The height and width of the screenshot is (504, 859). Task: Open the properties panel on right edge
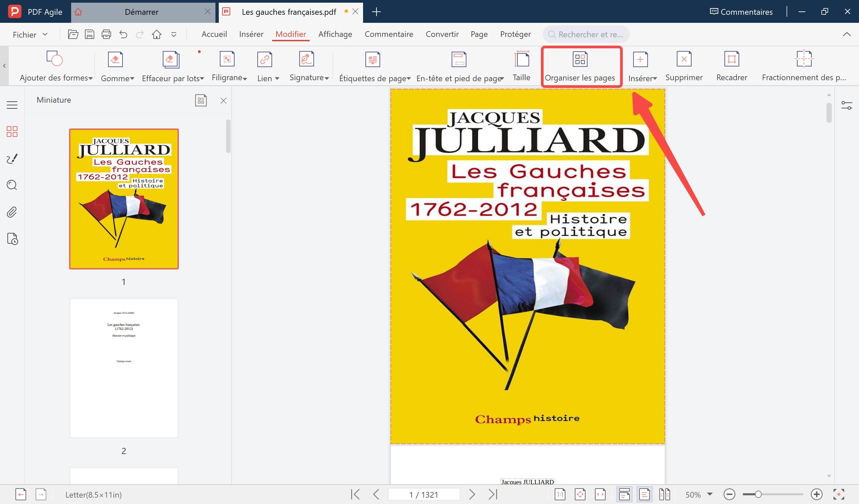tap(847, 105)
